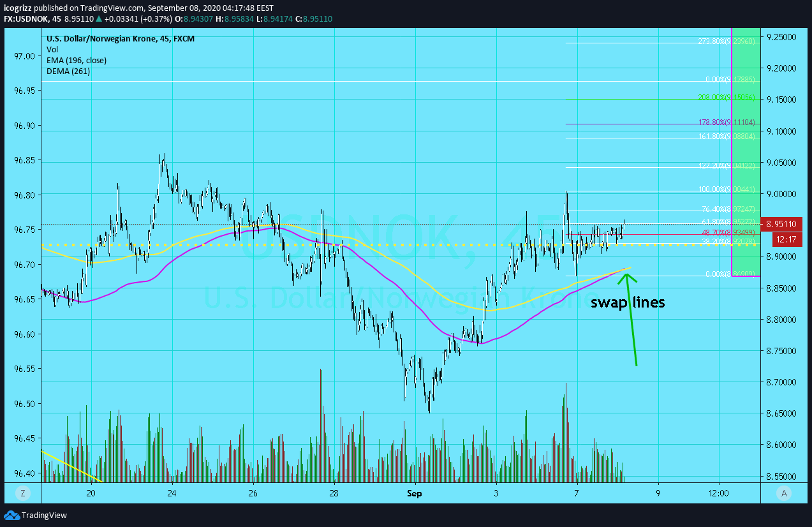Click the 12:00 label on the time axis
Image resolution: width=812 pixels, height=527 pixels.
(719, 493)
